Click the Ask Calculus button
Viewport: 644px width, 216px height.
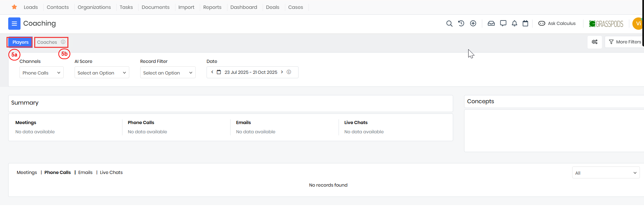coord(557,24)
